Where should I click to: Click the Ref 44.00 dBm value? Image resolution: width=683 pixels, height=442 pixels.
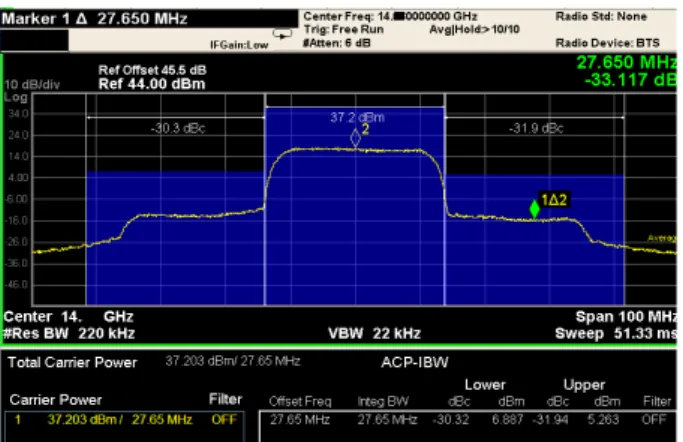coord(152,84)
